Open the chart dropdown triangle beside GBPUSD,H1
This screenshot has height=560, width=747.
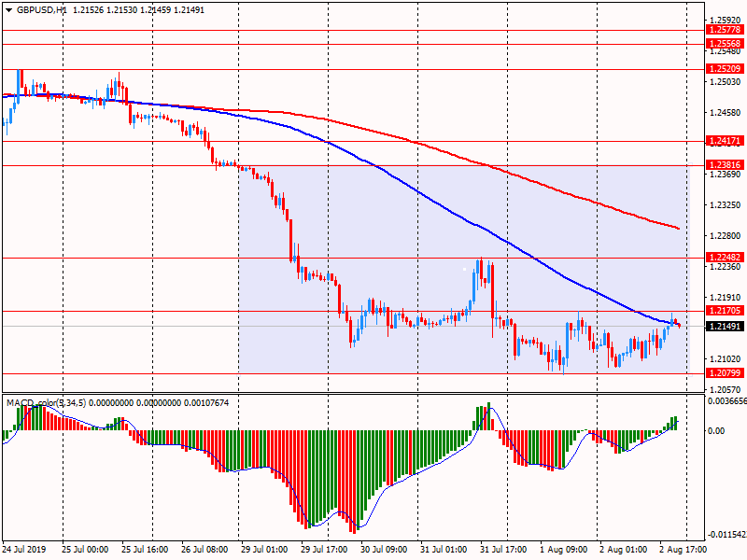point(8,10)
